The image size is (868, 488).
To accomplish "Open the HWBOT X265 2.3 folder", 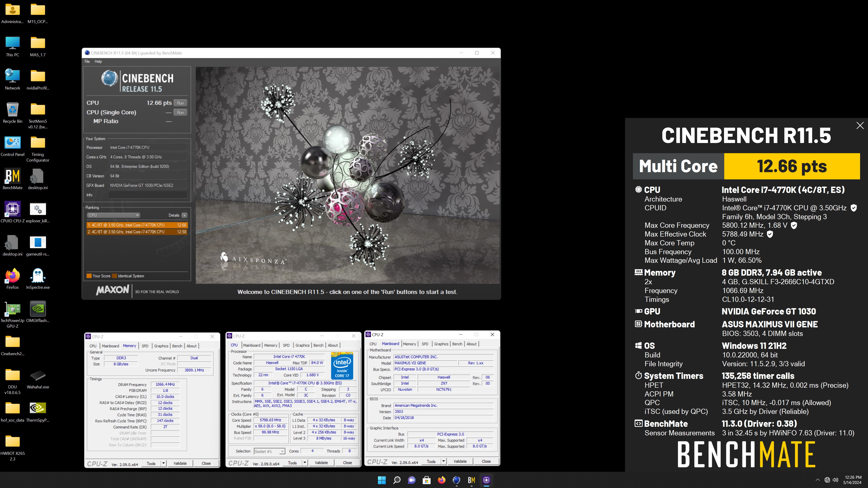I will tap(12, 447).
